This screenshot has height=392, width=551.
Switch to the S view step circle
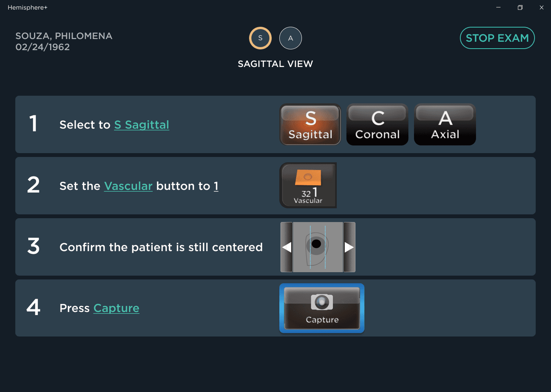click(x=260, y=38)
